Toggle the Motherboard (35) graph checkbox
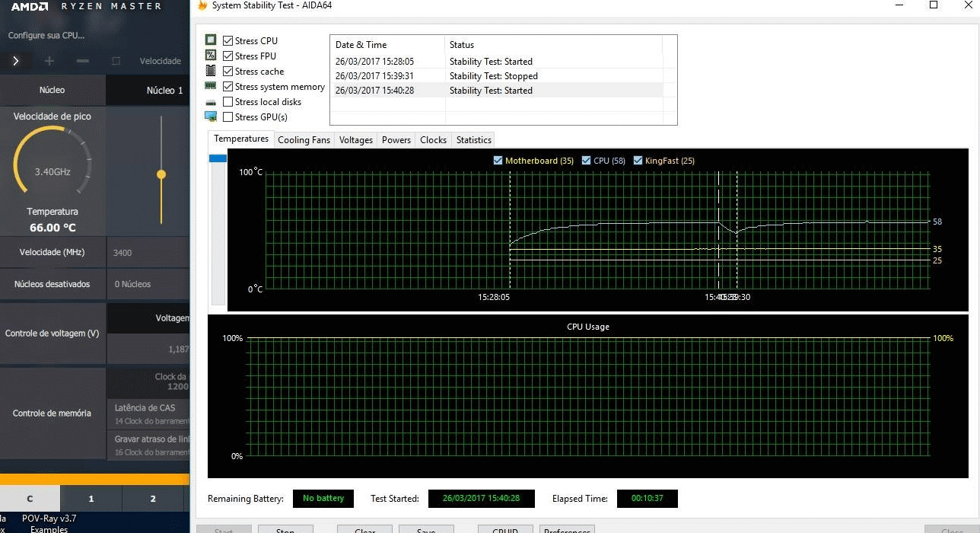The height and width of the screenshot is (533, 980). click(x=498, y=161)
